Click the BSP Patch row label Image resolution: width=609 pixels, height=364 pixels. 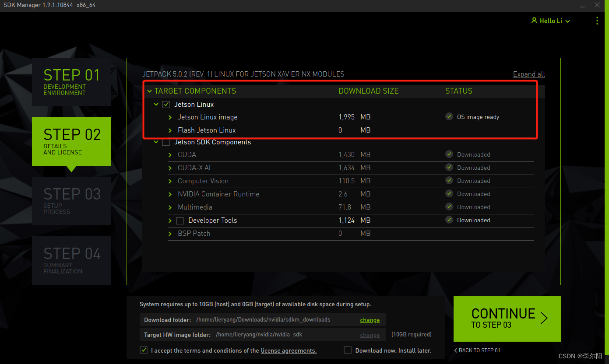(194, 234)
